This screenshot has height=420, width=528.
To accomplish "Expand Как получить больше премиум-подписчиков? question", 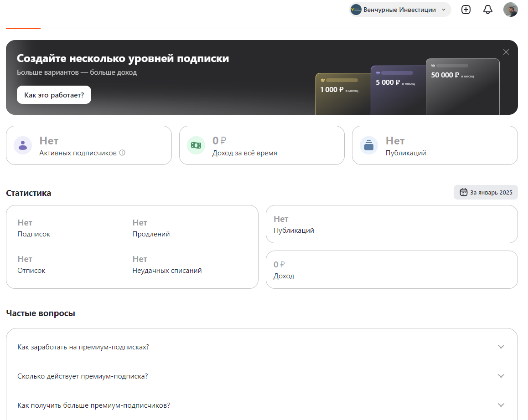I will 262,405.
